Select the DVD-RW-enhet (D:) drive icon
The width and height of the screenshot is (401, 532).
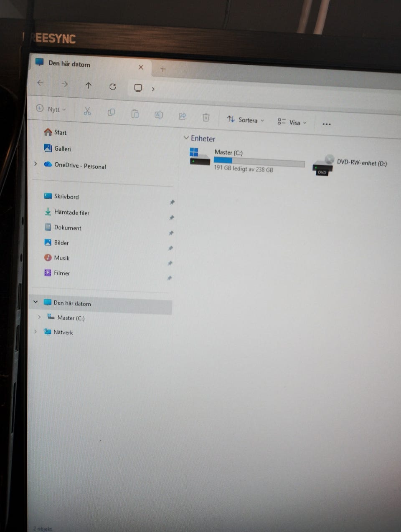tap(323, 165)
